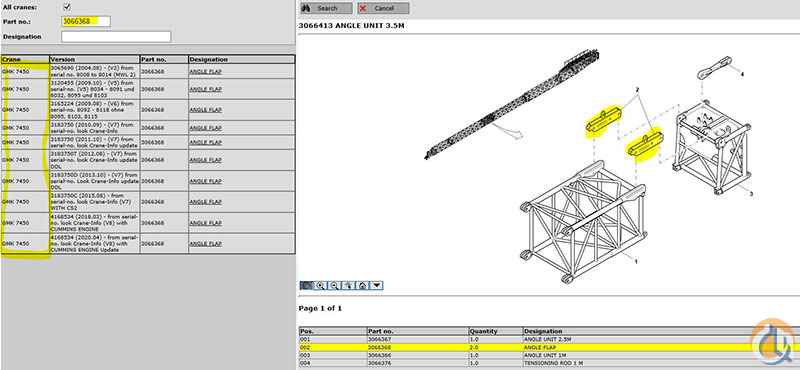
Task: Open ANGLE FLAP link for the 2010.09 version
Action: click(x=206, y=128)
